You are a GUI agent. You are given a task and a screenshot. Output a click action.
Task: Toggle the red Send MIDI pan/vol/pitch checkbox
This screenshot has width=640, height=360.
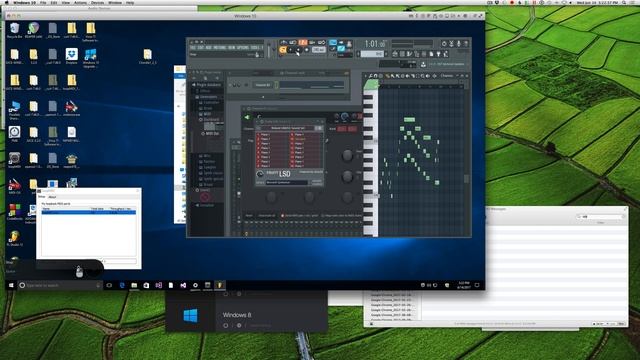[x=282, y=216]
